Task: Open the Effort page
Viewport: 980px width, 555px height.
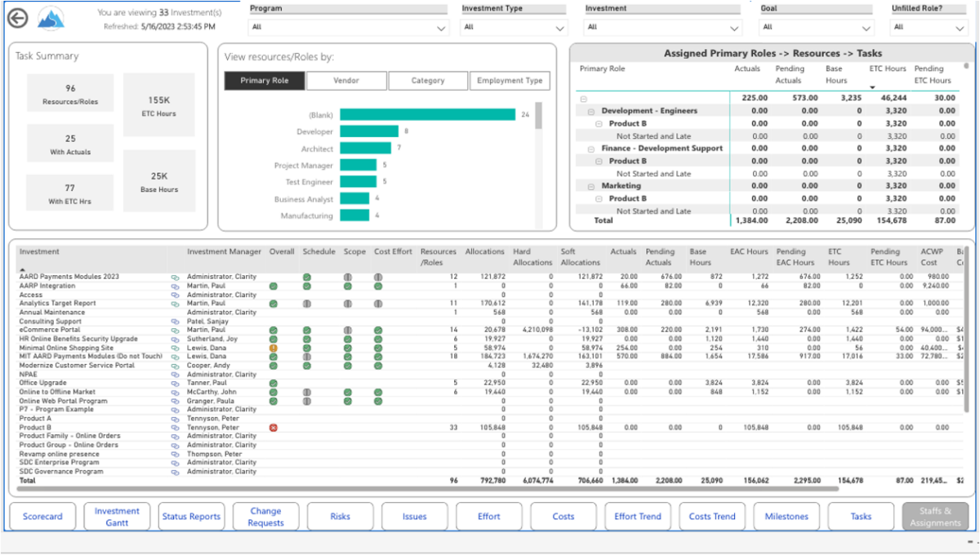Action: [489, 517]
